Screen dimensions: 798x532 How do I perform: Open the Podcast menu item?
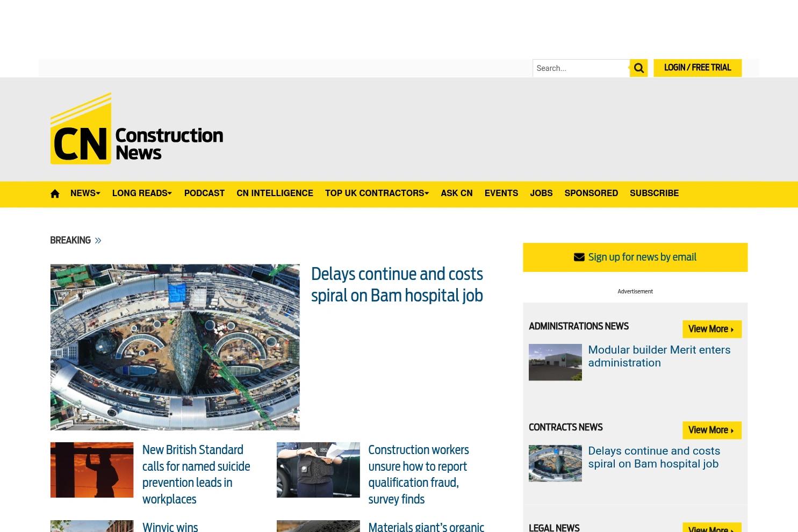point(204,193)
